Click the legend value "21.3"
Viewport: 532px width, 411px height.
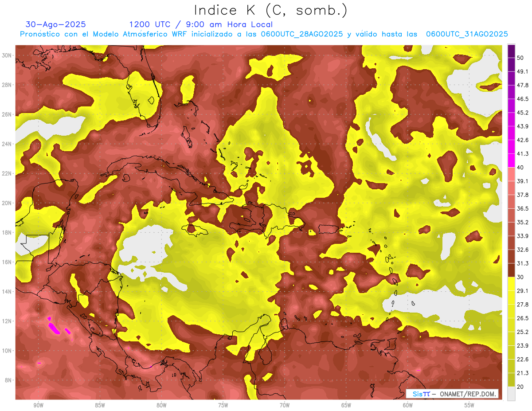point(522,373)
